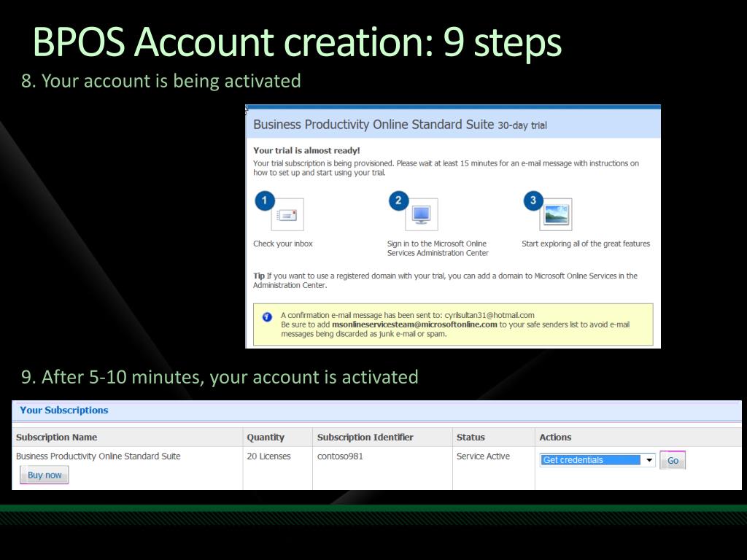Click the contoso981 identifier cell
Screen dimensions: 747x560
click(x=340, y=456)
